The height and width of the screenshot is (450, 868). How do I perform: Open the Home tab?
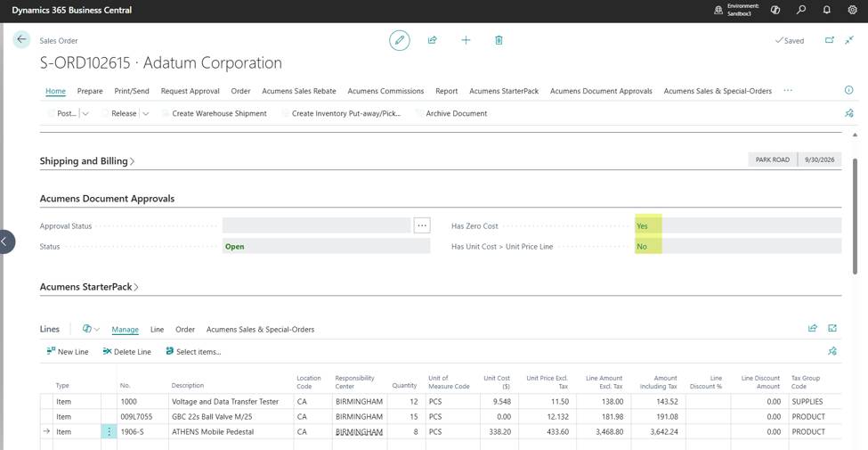55,91
